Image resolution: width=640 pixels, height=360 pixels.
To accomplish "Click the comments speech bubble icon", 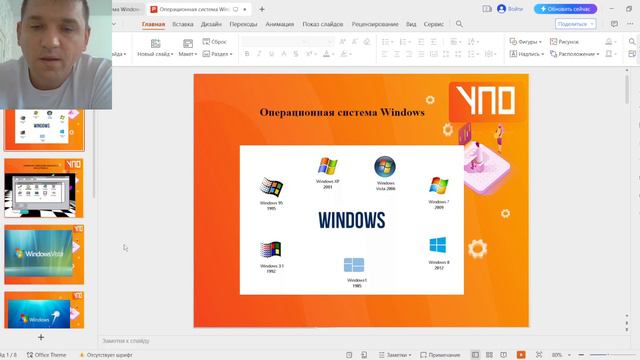I will point(614,24).
